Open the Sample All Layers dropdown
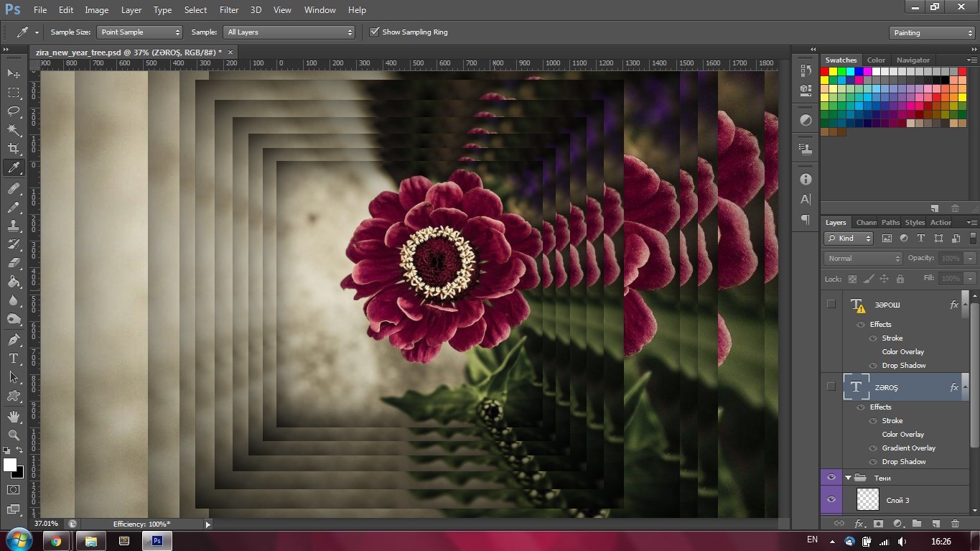 click(289, 32)
